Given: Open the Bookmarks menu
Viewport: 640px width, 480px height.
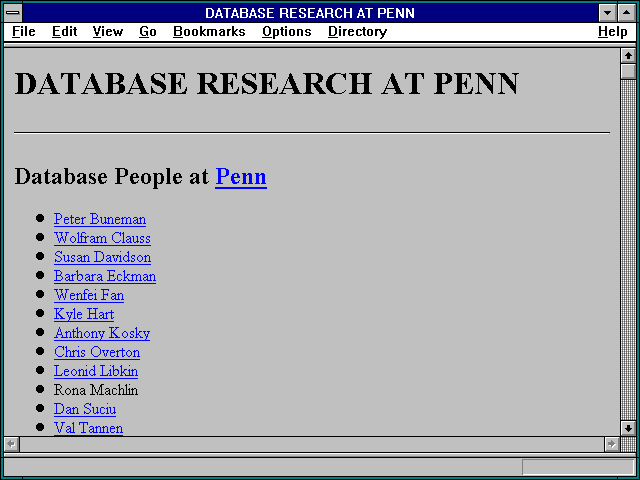Looking at the screenshot, I should [209, 32].
